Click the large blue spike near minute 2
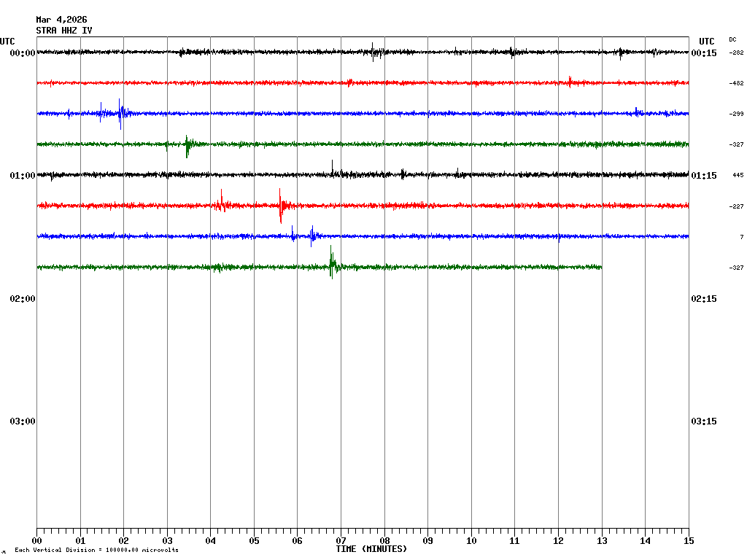Screen dimensions: 747x560 click(120, 113)
